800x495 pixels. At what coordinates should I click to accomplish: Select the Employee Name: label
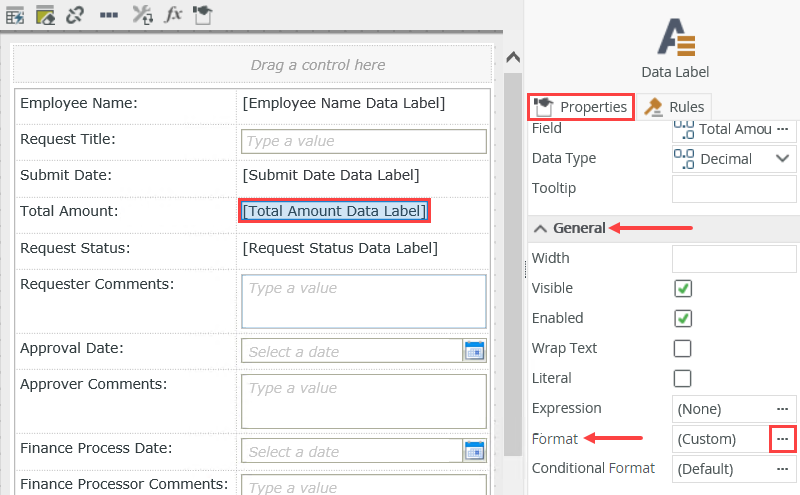coord(79,103)
